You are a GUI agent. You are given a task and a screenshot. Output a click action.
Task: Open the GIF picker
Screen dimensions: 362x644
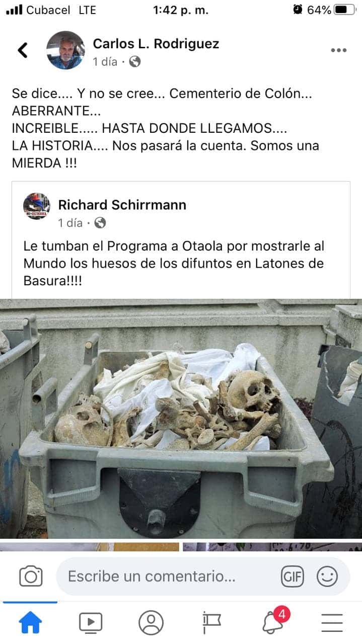(292, 577)
